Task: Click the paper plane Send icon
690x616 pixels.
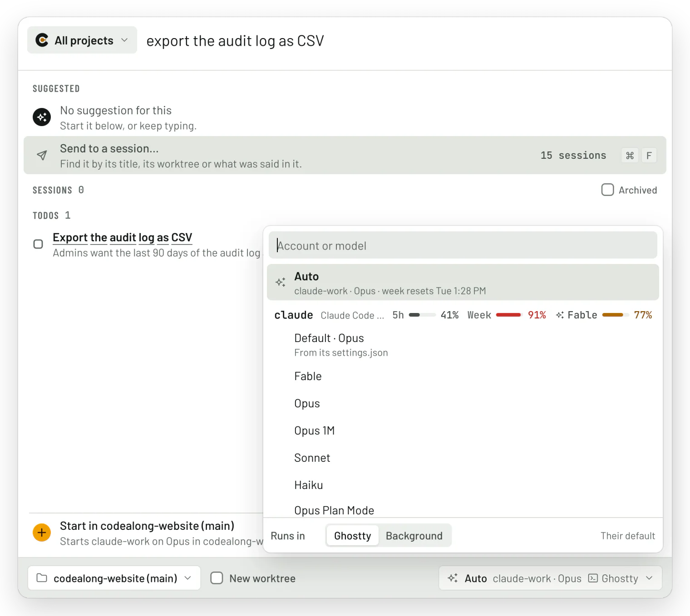Action: tap(42, 155)
